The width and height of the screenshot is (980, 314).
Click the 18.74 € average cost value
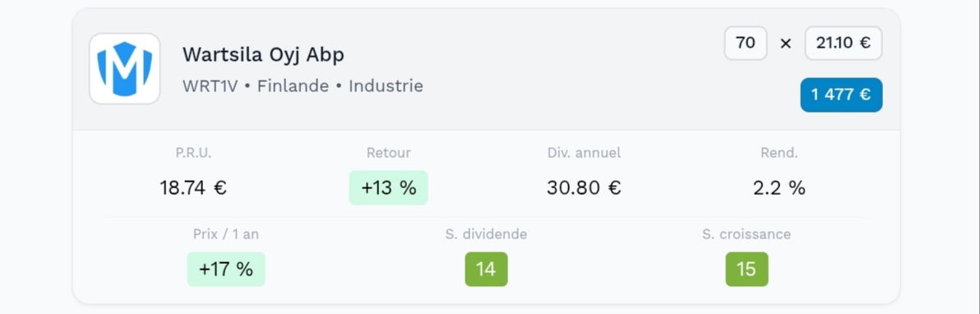tap(193, 187)
